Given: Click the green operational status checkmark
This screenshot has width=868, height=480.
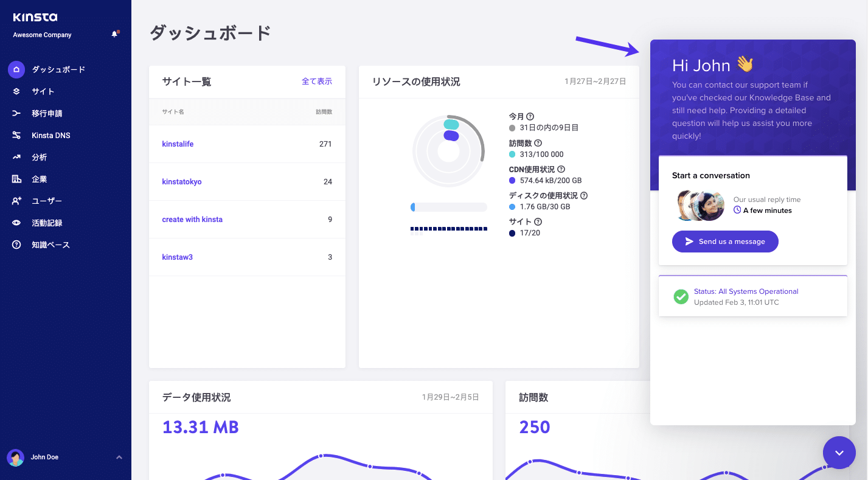Looking at the screenshot, I should coord(681,297).
